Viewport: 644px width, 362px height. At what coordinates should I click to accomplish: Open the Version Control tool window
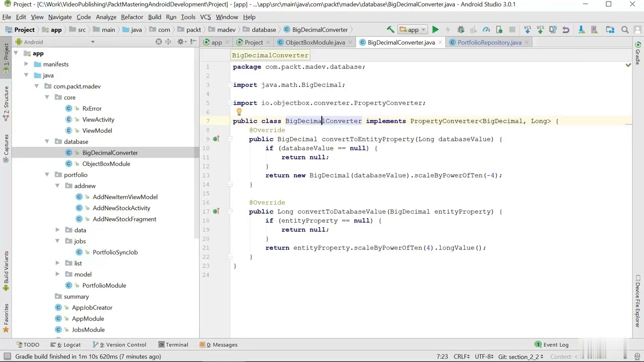click(x=120, y=344)
